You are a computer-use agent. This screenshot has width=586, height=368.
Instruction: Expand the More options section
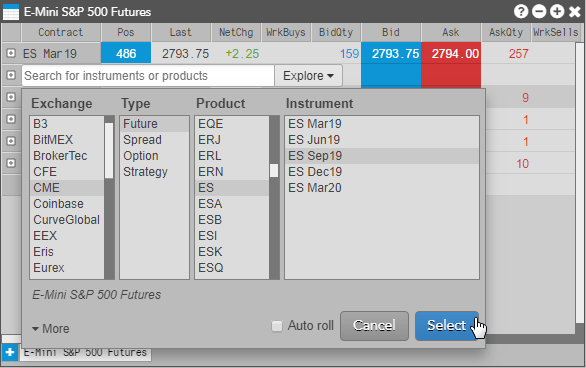tap(50, 329)
